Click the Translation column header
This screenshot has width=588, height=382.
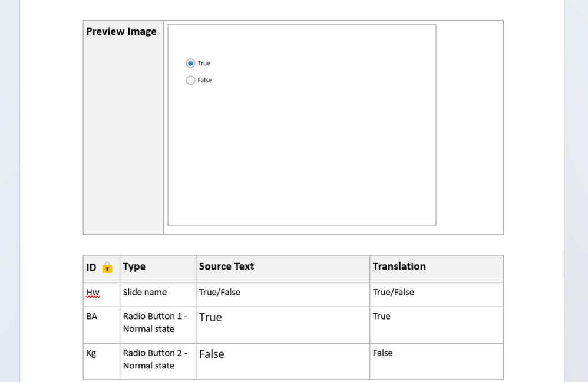click(x=399, y=267)
